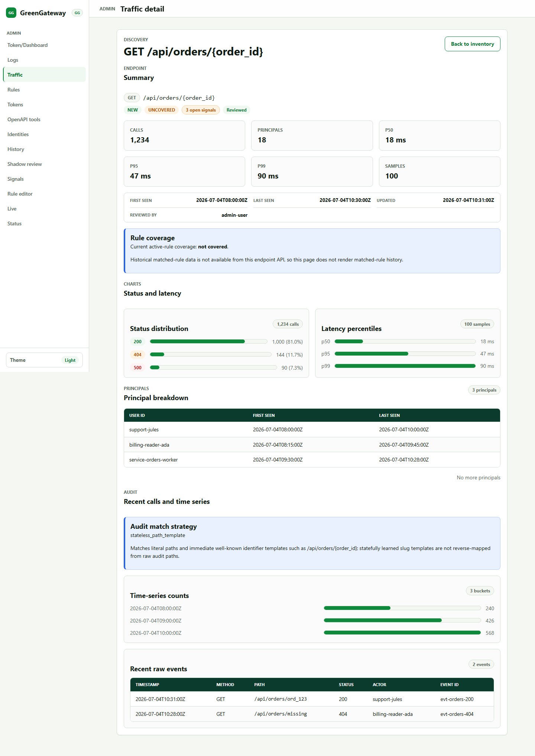Click the NEW tag
The image size is (535, 756).
pos(133,110)
